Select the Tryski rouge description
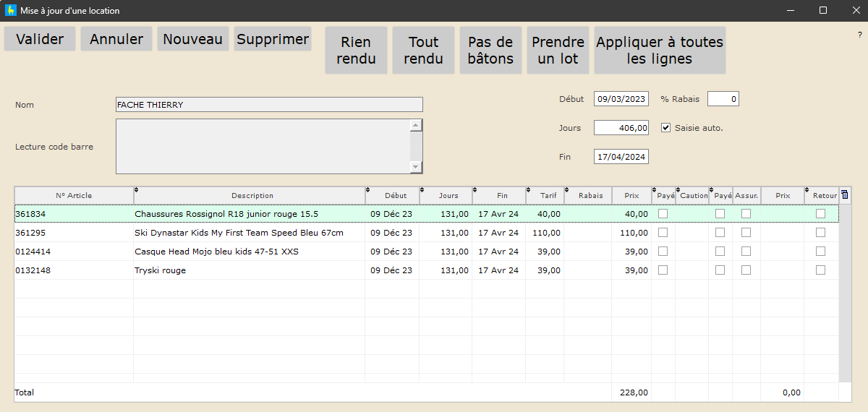 tap(160, 270)
